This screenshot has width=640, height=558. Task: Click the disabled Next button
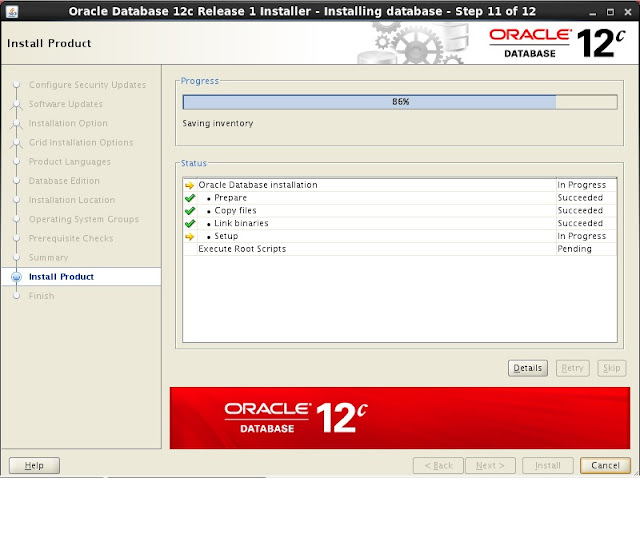pos(490,465)
